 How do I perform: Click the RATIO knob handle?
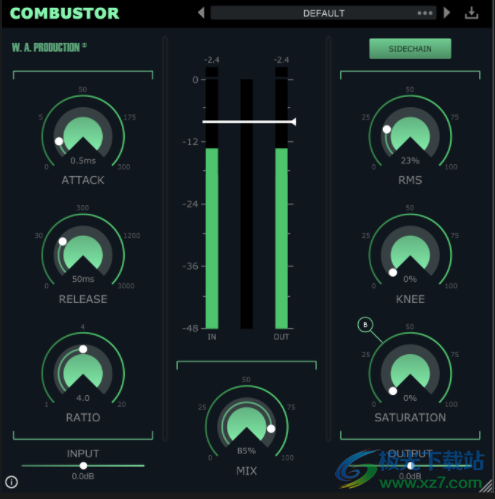click(x=83, y=349)
